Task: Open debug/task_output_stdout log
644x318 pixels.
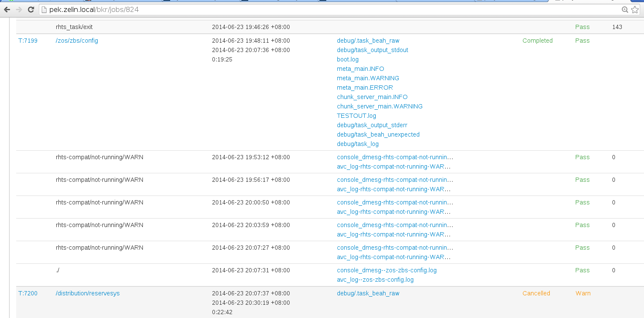Action: 372,50
